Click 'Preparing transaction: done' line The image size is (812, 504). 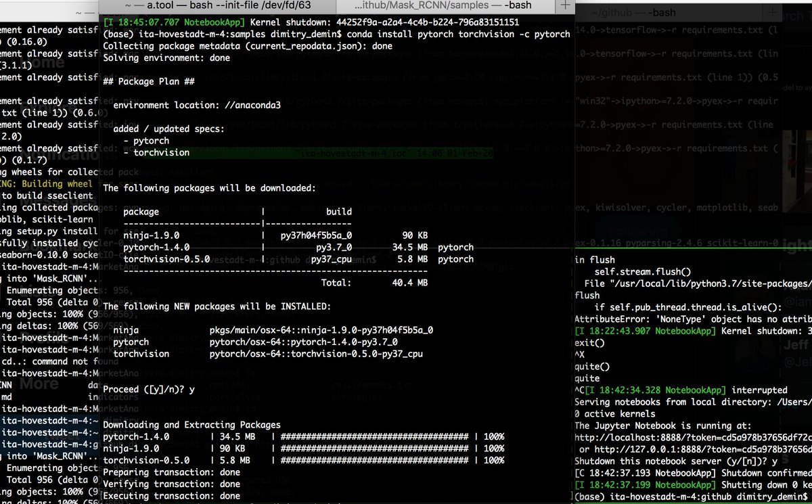click(171, 472)
